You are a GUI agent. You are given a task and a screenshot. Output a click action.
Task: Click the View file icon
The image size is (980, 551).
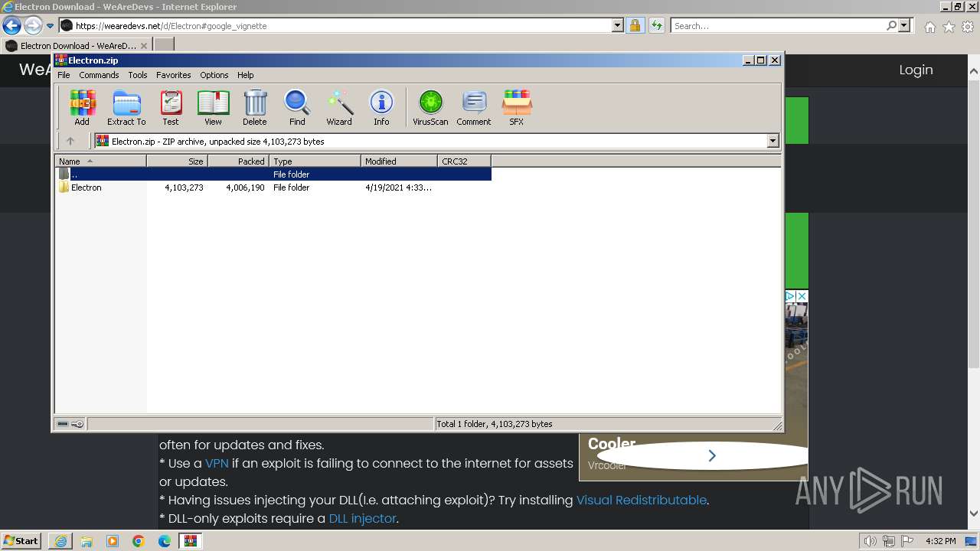point(213,107)
